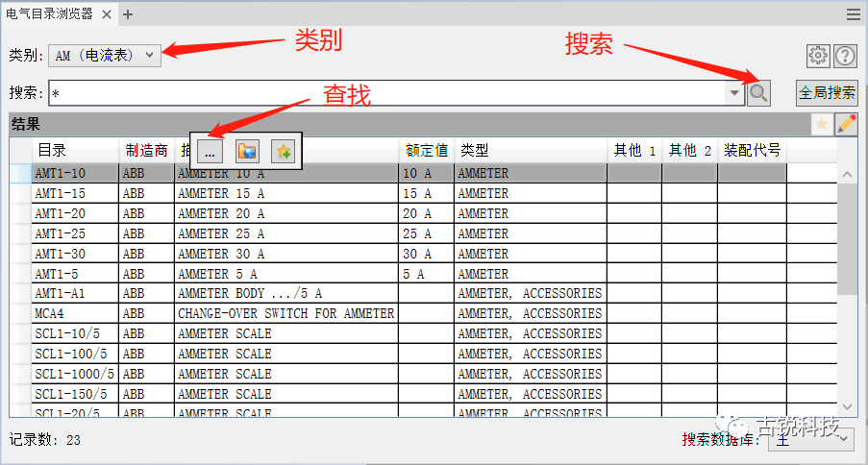The image size is (868, 465).
Task: Click the AMMETER 15 A description cell
Action: tap(286, 194)
